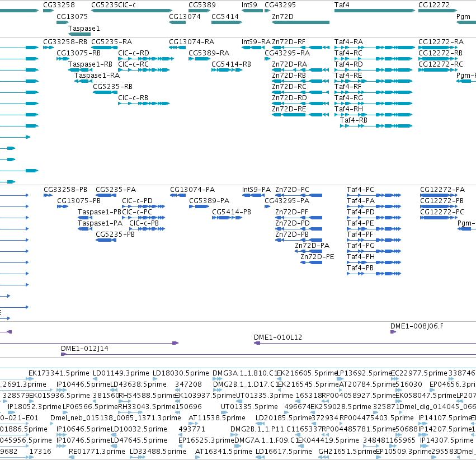Select the CG12272-PA protein label
This screenshot has width=476, height=460.
coord(442,190)
